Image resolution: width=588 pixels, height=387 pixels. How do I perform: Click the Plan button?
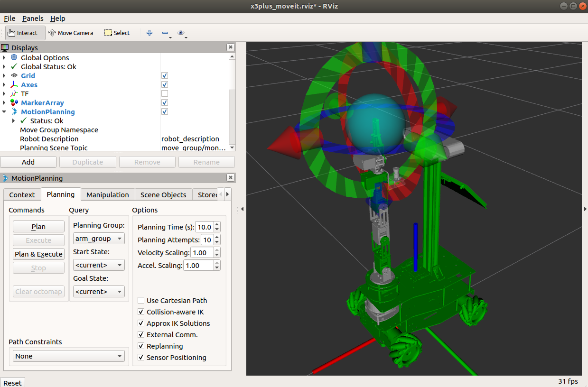(38, 227)
